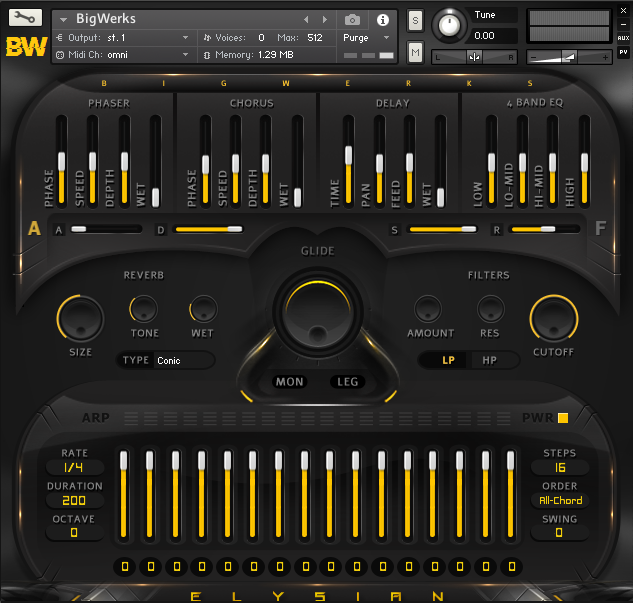633x603 pixels.
Task: Center the pan slider marker
Action: pos(474,57)
